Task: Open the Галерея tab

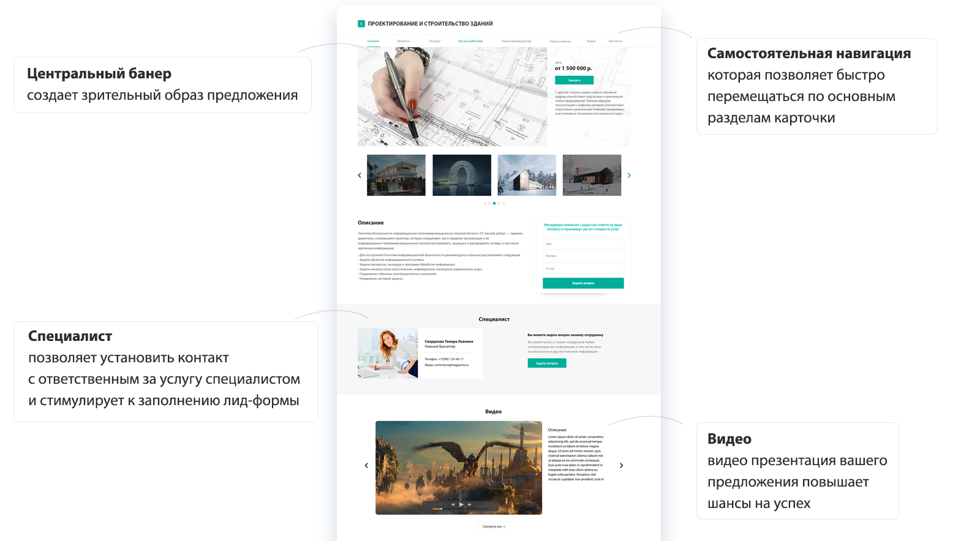Action: 373,41
